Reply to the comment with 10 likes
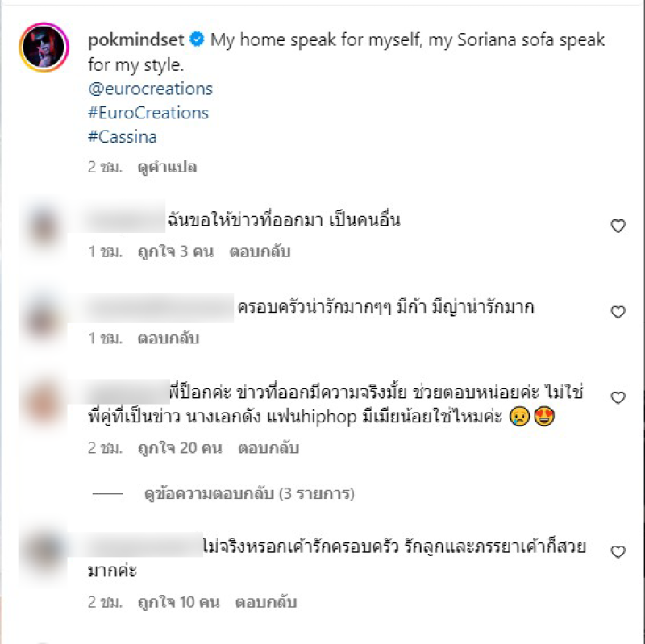Viewport: 645px width, 644px height. pos(266,602)
